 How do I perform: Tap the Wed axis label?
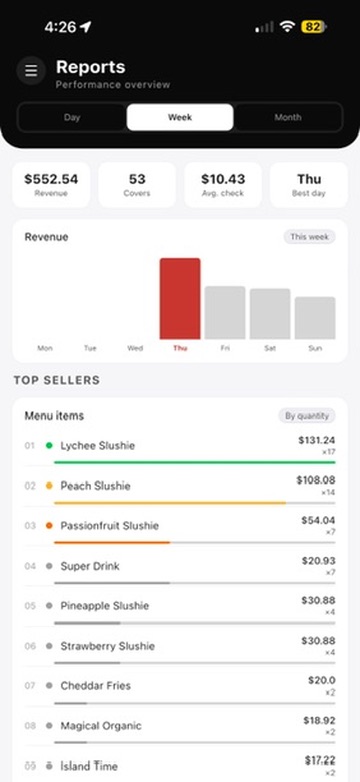[x=135, y=348]
